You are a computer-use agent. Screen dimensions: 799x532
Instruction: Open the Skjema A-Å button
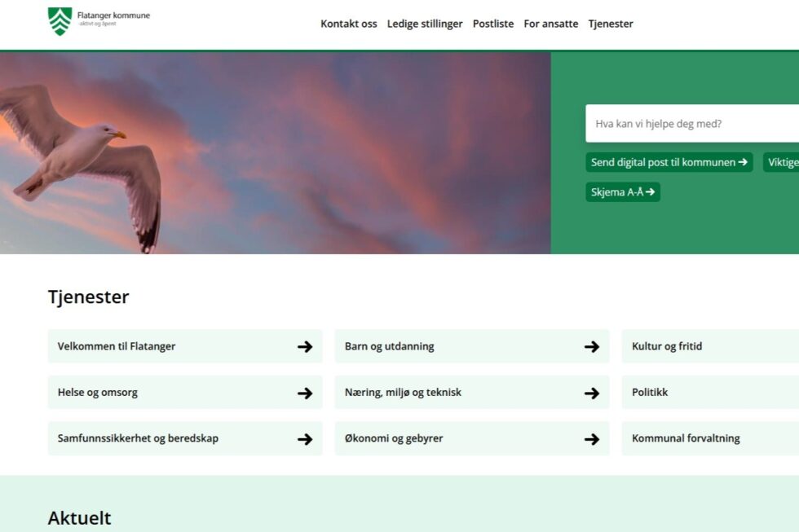(623, 192)
